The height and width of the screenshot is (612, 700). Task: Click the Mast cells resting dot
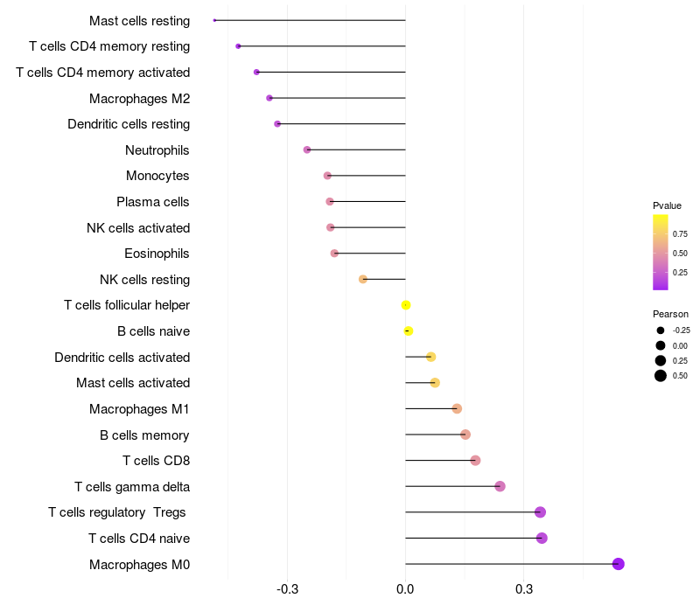point(214,20)
